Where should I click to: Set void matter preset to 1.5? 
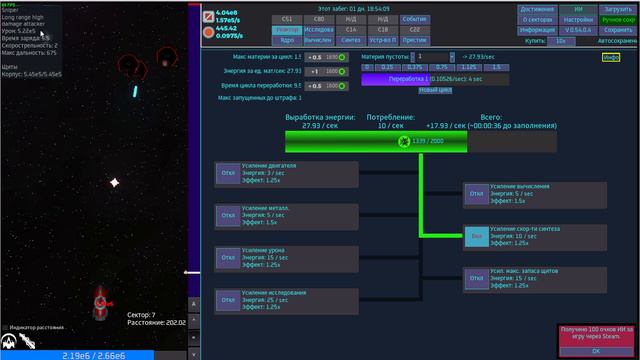pyautogui.click(x=496, y=67)
